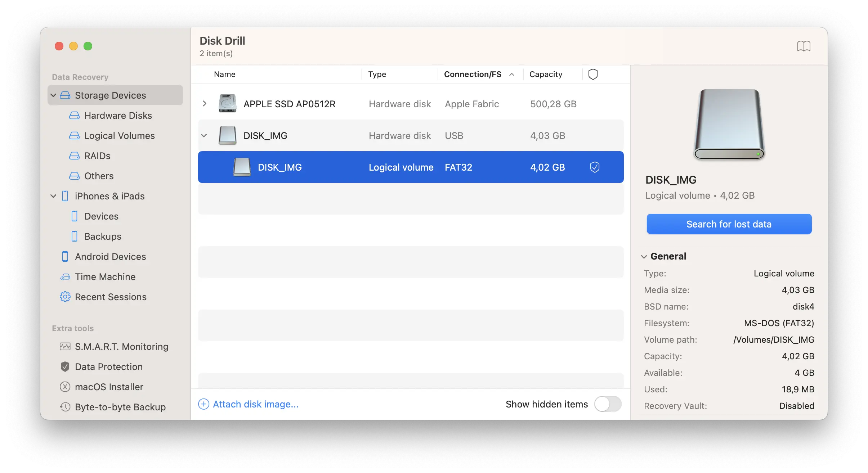Click the '500,28 GB' capacity cell

(x=553, y=104)
